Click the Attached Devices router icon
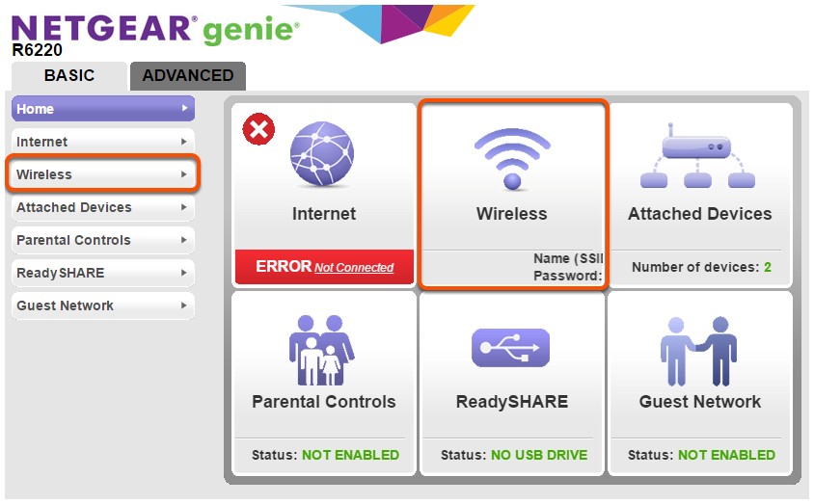The width and height of the screenshot is (814, 504). [x=697, y=155]
